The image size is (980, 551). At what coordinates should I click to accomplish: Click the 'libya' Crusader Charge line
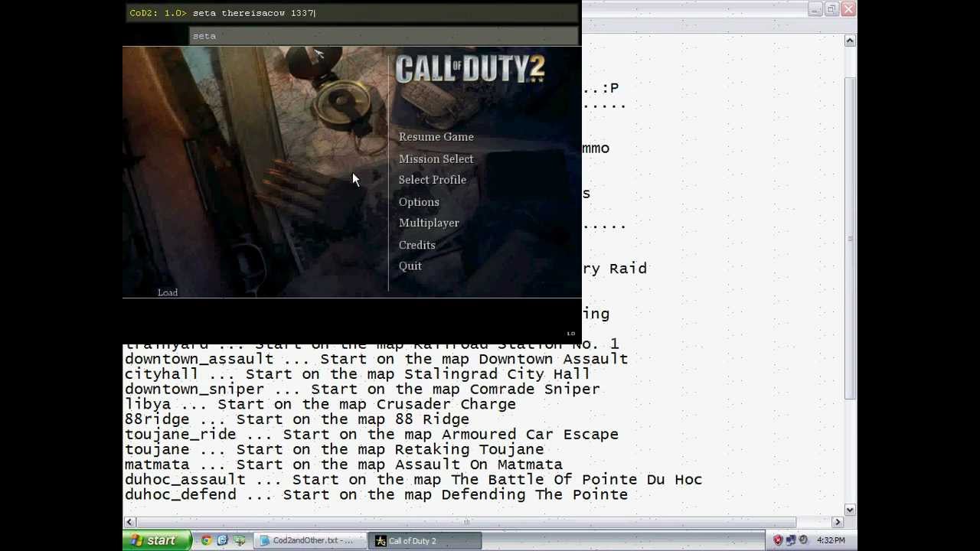coord(320,404)
